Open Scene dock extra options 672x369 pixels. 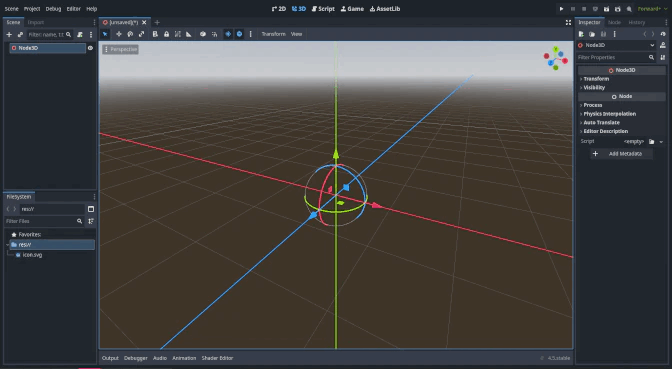point(91,35)
